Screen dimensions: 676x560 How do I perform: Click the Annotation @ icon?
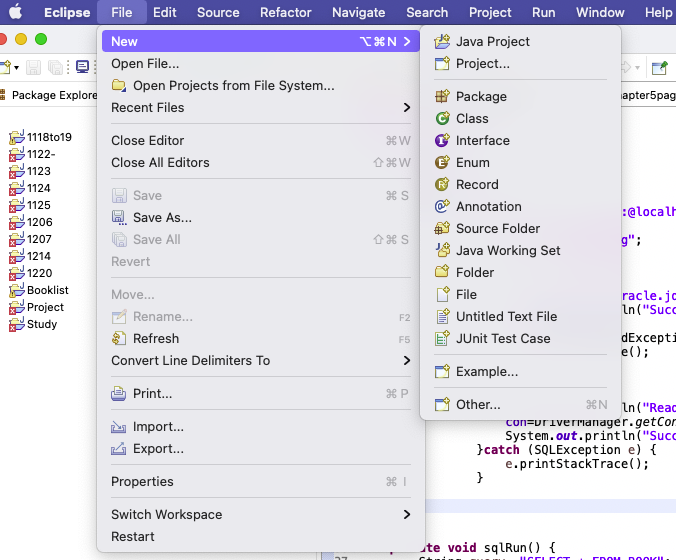click(442, 206)
